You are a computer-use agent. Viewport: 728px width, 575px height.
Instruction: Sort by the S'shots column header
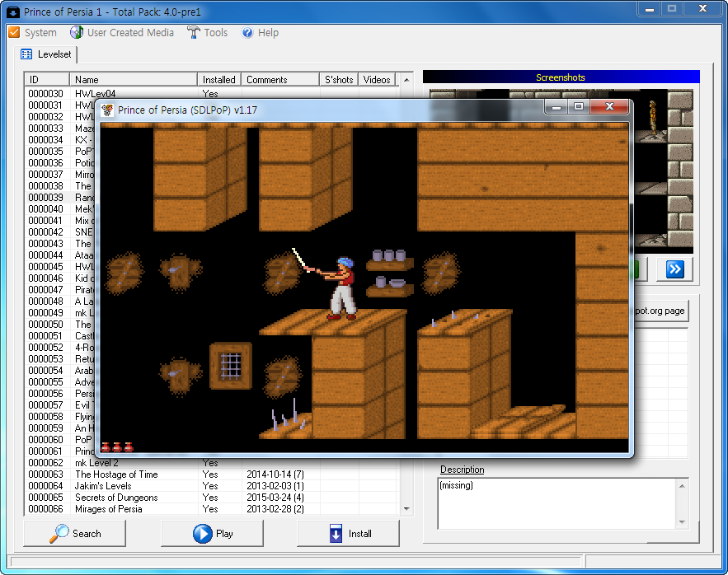339,79
